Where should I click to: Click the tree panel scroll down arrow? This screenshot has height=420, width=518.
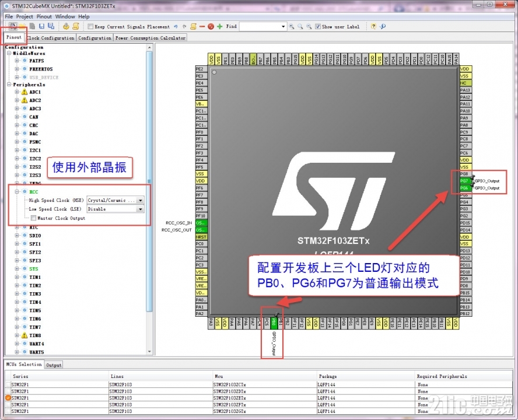click(x=149, y=352)
